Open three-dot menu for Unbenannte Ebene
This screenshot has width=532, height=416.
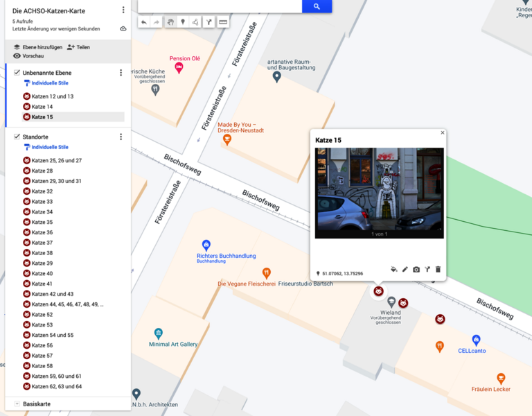121,73
